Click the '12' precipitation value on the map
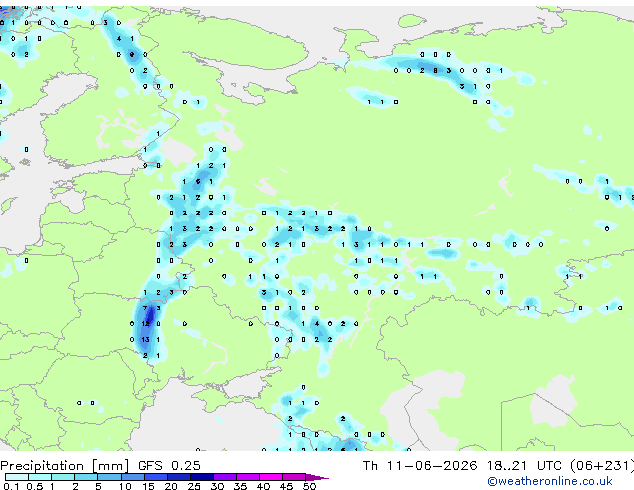Image resolution: width=634 pixels, height=490 pixels. tap(145, 323)
